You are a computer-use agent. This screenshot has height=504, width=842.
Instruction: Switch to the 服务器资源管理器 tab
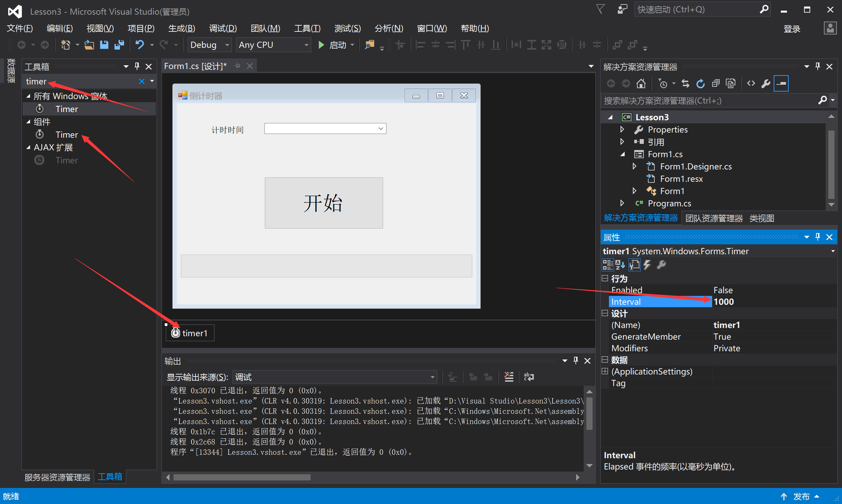coord(57,477)
